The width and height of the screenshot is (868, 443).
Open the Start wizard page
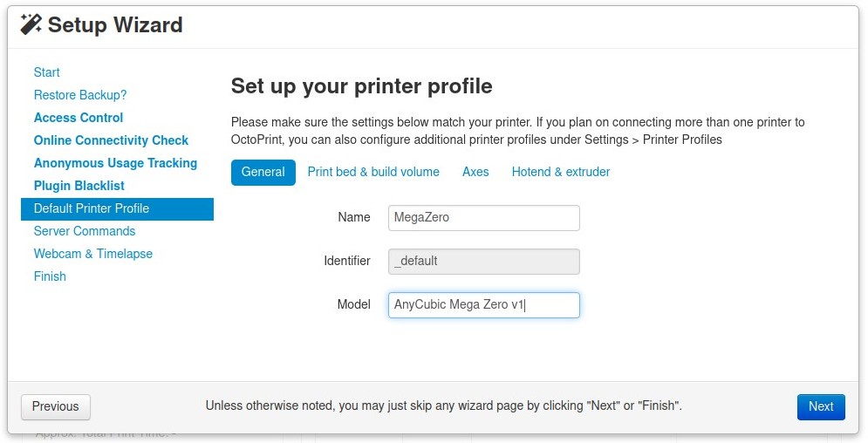(47, 72)
